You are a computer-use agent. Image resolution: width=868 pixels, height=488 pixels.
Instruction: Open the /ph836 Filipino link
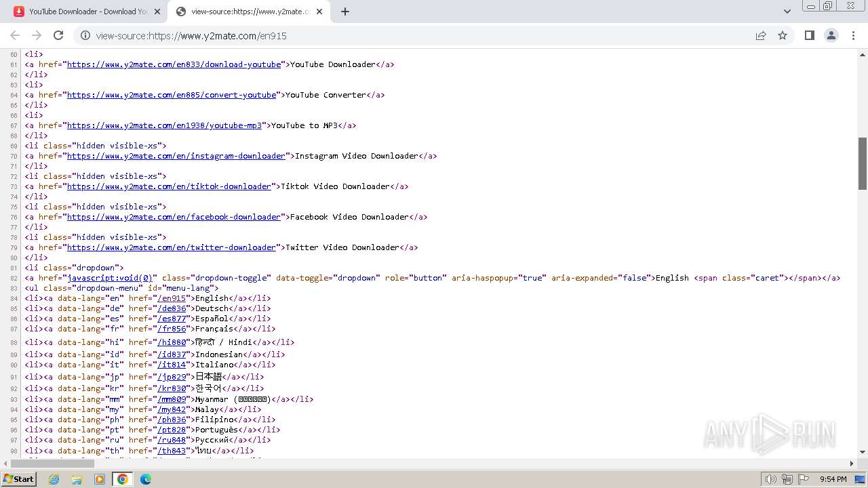pos(172,420)
